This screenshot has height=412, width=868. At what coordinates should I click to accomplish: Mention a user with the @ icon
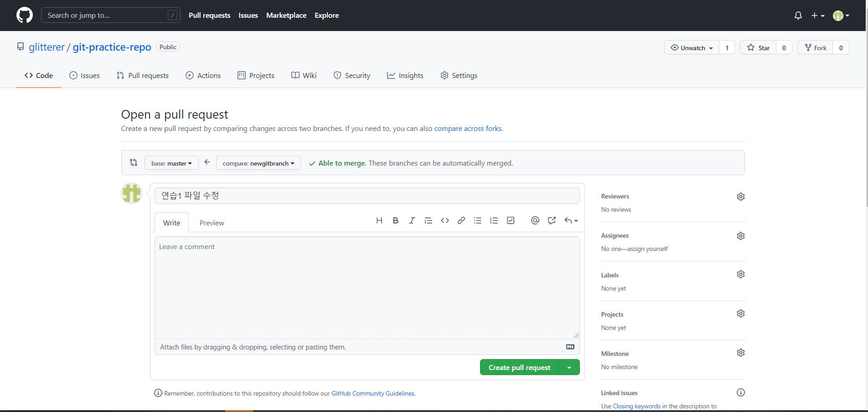click(535, 220)
